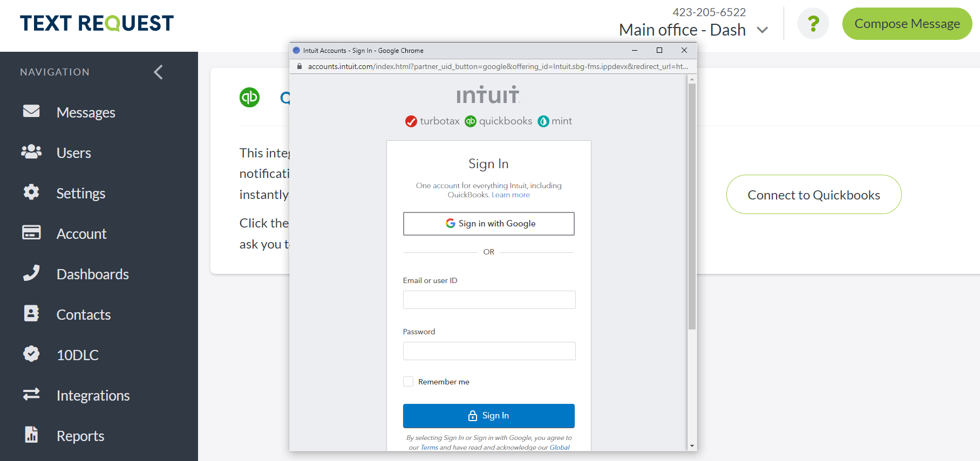Click the 423-205-6522 phone number
This screenshot has height=461, width=980.
coord(709,12)
